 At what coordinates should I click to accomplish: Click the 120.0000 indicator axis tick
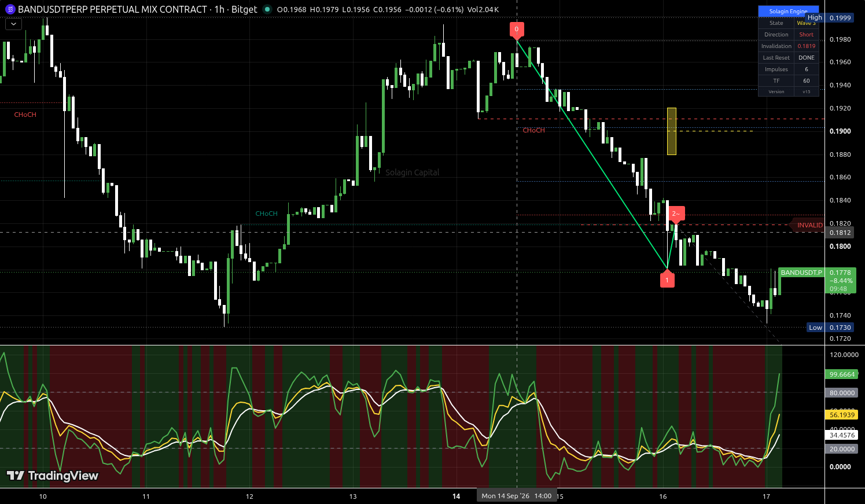pyautogui.click(x=844, y=355)
